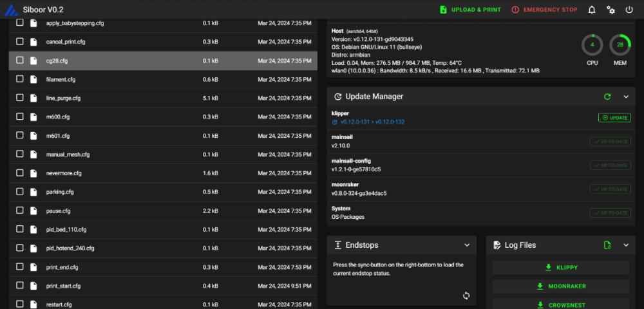The height and width of the screenshot is (309, 644).
Task: Collapse the Update Manager panel
Action: 626,97
